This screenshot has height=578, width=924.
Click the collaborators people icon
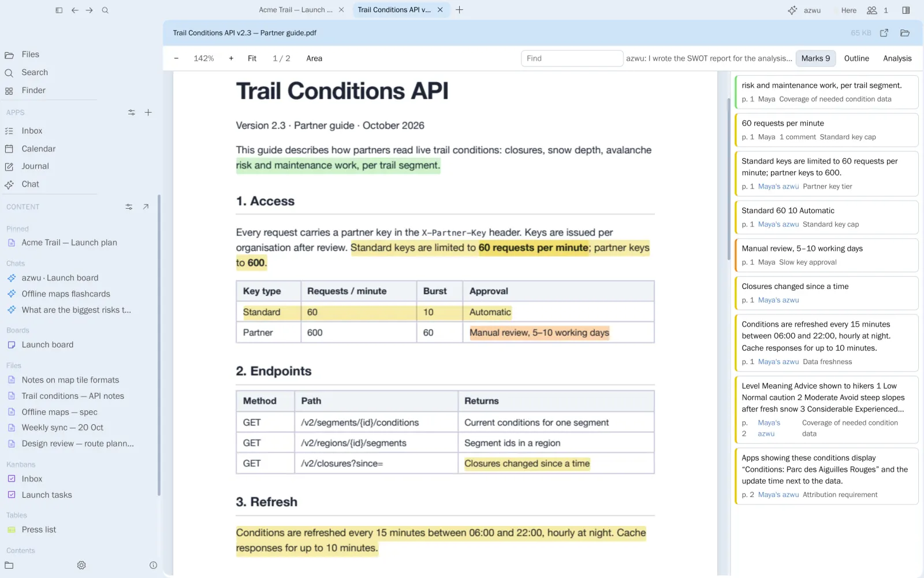872,10
